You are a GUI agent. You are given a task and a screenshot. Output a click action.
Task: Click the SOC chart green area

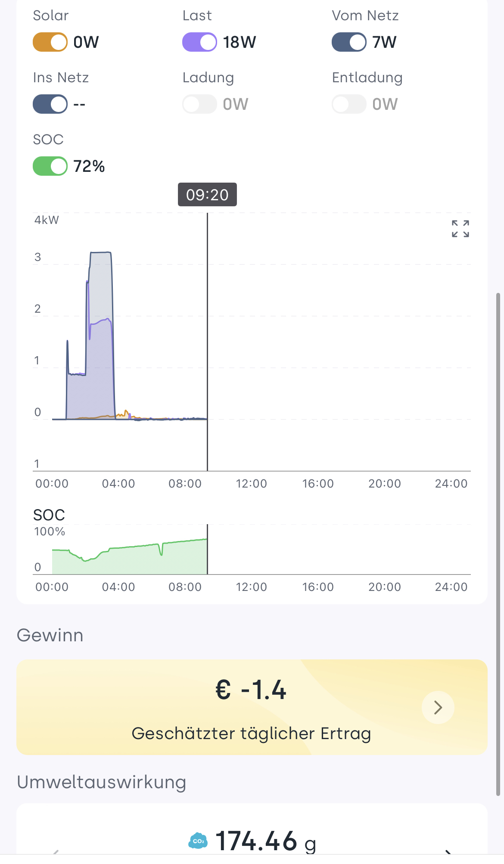point(129,561)
